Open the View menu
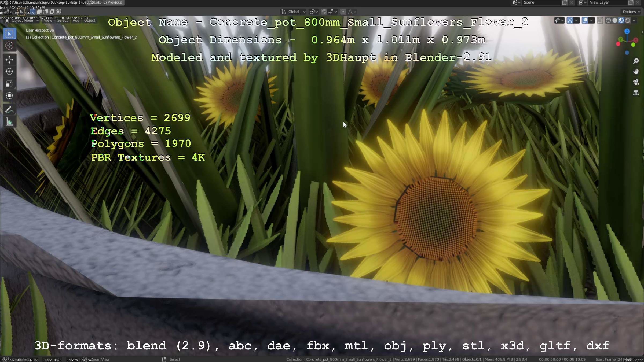The width and height of the screenshot is (644, 362). point(48,20)
